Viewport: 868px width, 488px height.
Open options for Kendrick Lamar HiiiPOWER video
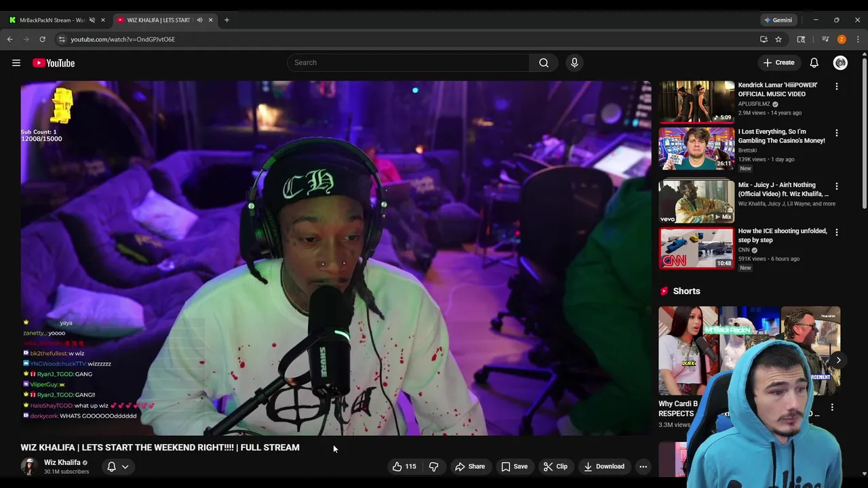point(836,87)
